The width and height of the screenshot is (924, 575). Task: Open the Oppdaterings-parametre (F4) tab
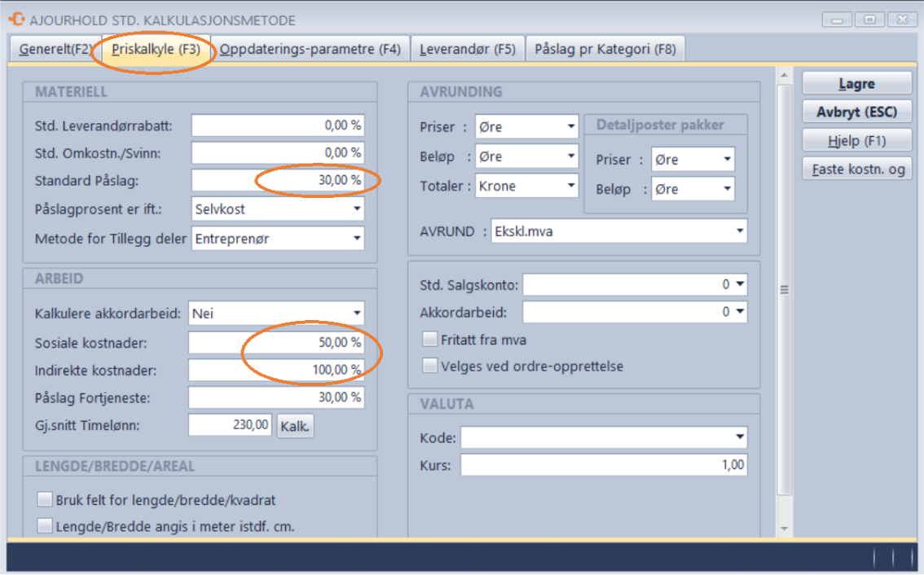click(x=310, y=49)
